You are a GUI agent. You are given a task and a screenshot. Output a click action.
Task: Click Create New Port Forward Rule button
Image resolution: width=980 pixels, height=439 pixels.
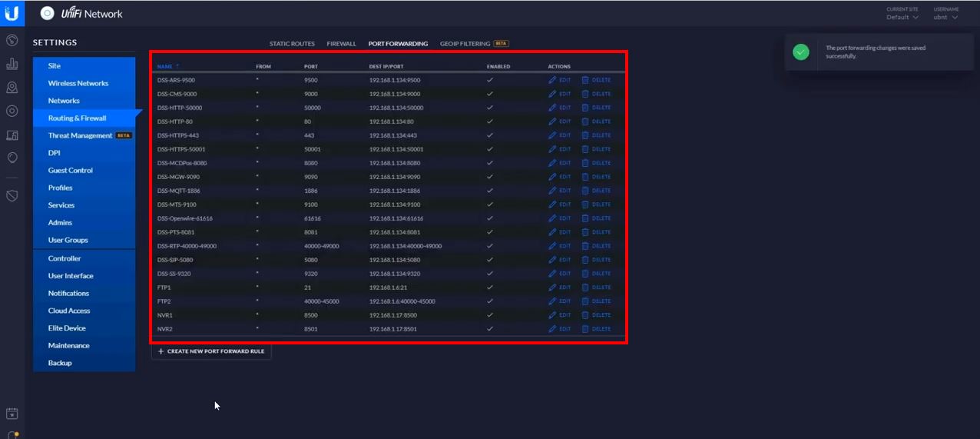click(211, 351)
